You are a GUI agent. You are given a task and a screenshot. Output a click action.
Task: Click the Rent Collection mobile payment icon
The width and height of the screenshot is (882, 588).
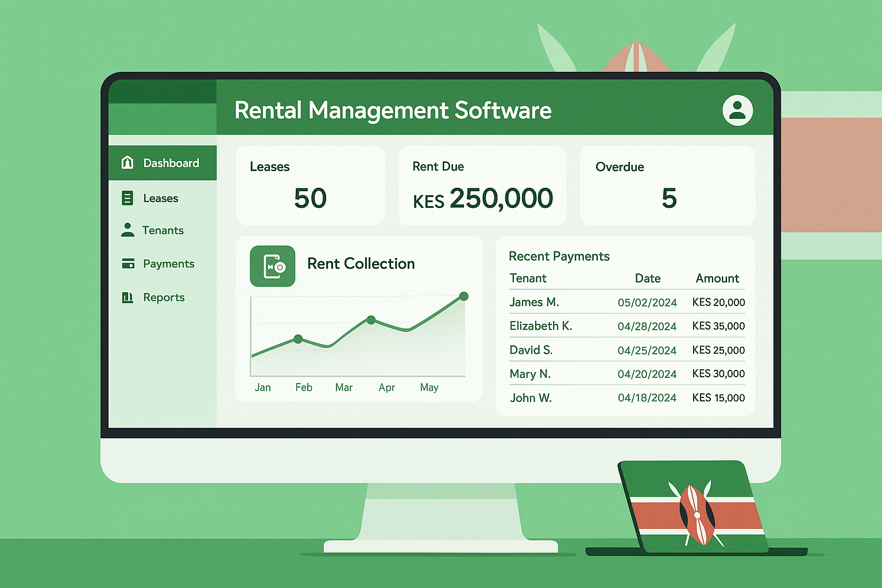pos(273,266)
